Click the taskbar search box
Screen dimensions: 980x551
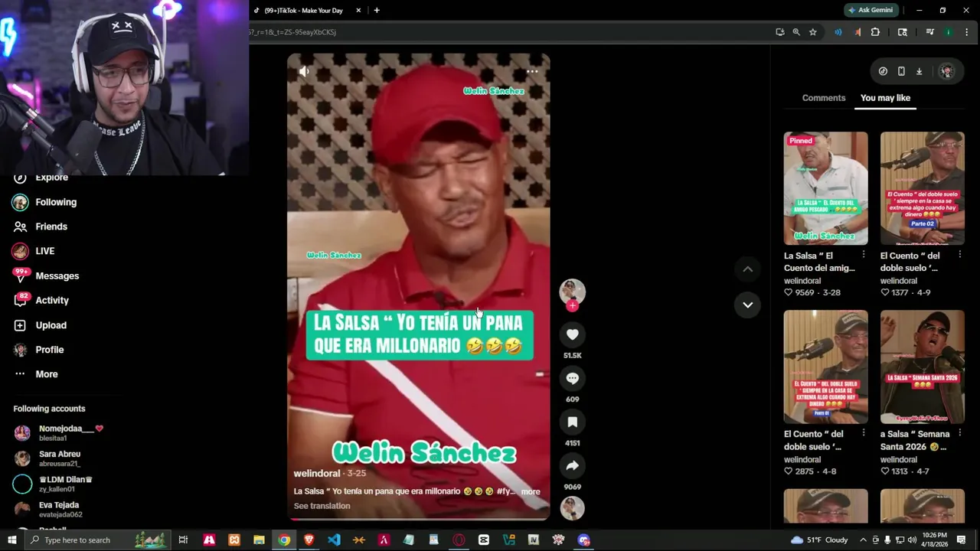pyautogui.click(x=98, y=540)
